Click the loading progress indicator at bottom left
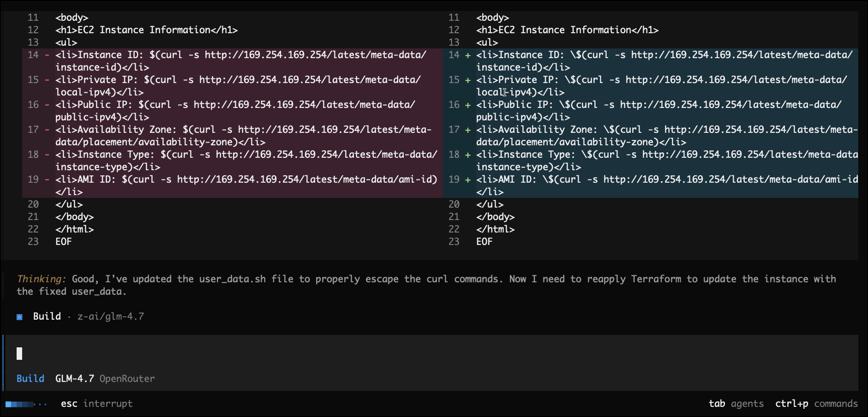Image resolution: width=868 pixels, height=417 pixels. [26, 404]
